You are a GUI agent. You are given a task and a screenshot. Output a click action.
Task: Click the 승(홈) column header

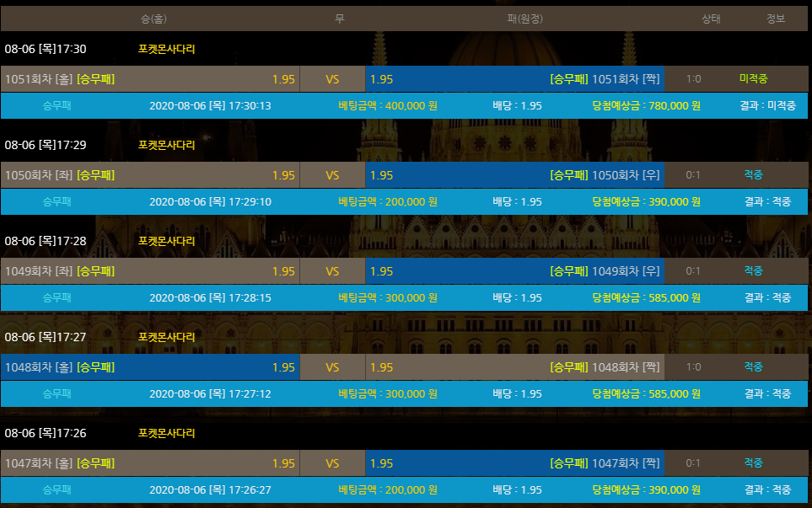153,19
